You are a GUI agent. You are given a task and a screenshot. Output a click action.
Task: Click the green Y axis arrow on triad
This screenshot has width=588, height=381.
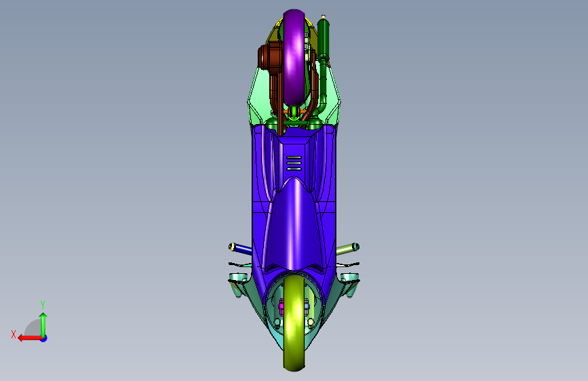(43, 324)
